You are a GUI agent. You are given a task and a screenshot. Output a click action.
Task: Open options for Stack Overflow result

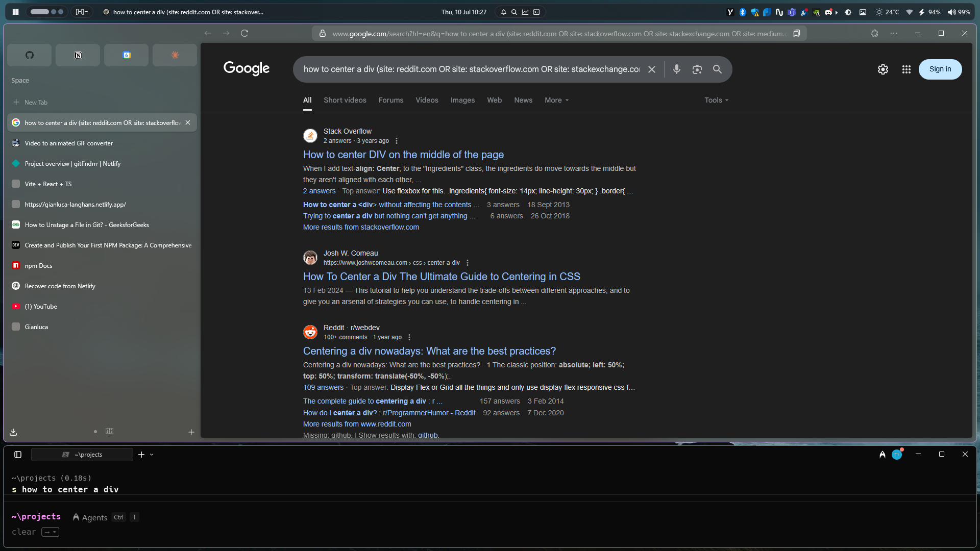397,141
